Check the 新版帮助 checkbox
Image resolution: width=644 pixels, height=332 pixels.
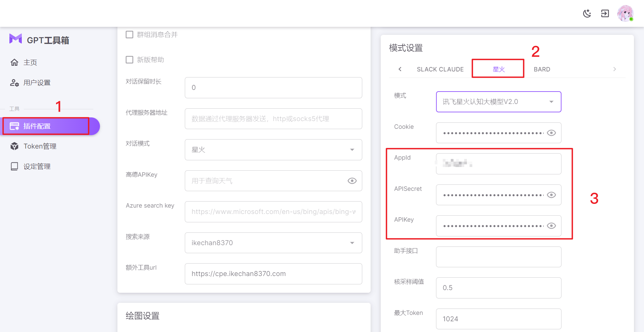pyautogui.click(x=129, y=60)
